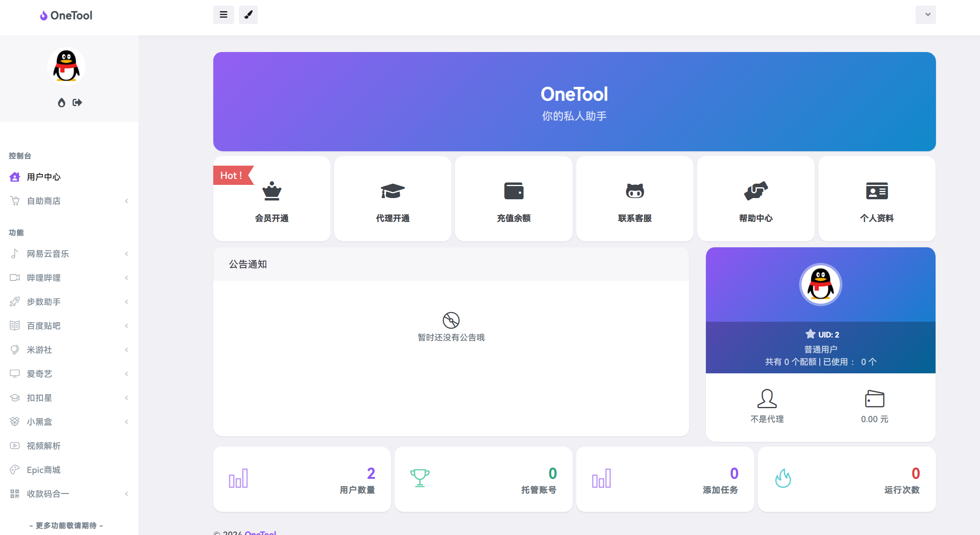Screen dimensions: 980x535
Task: Expand the 收款码合一 chevron
Action: (x=126, y=494)
